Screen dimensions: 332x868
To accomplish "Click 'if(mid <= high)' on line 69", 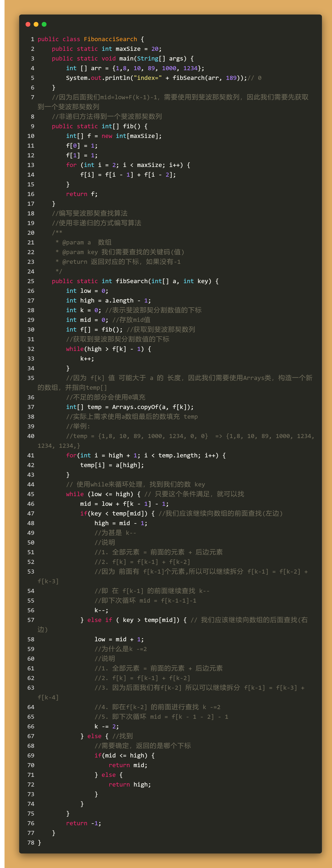I will pyautogui.click(x=121, y=755).
